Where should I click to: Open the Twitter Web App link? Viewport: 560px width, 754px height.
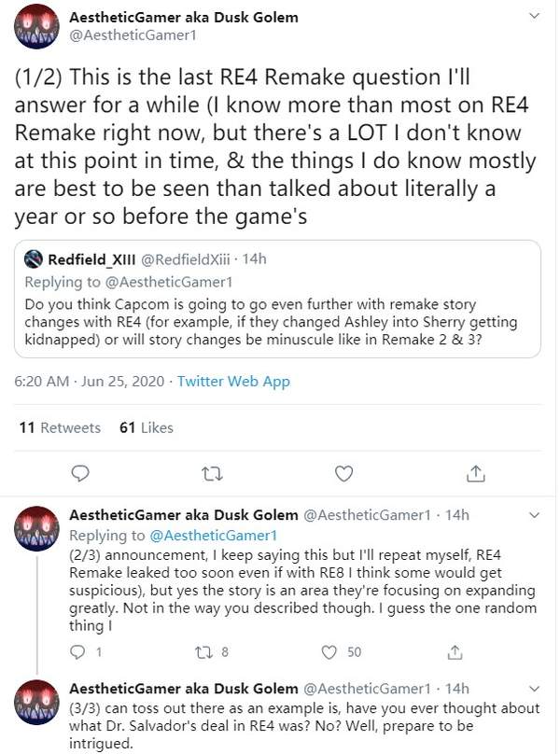point(233,381)
